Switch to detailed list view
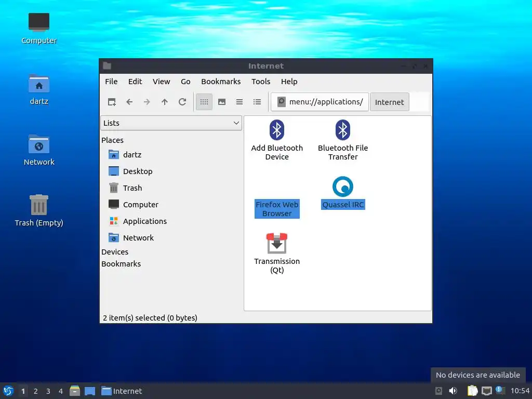532x399 pixels. point(257,102)
